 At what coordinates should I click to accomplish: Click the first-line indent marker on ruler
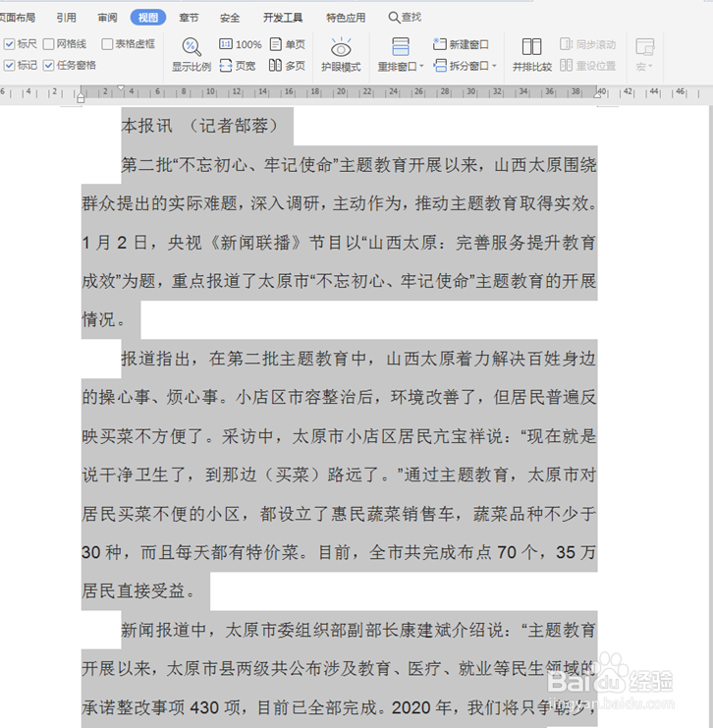(x=121, y=87)
